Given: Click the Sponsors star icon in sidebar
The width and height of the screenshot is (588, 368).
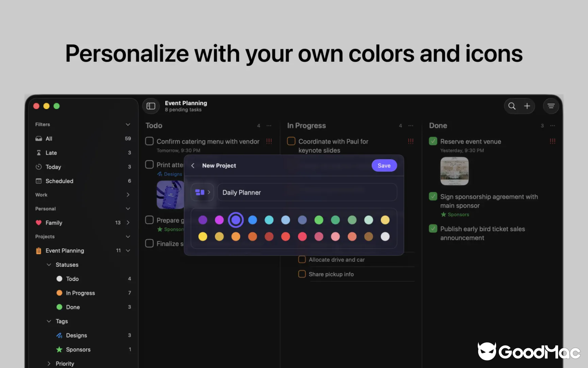Looking at the screenshot, I should (59, 350).
